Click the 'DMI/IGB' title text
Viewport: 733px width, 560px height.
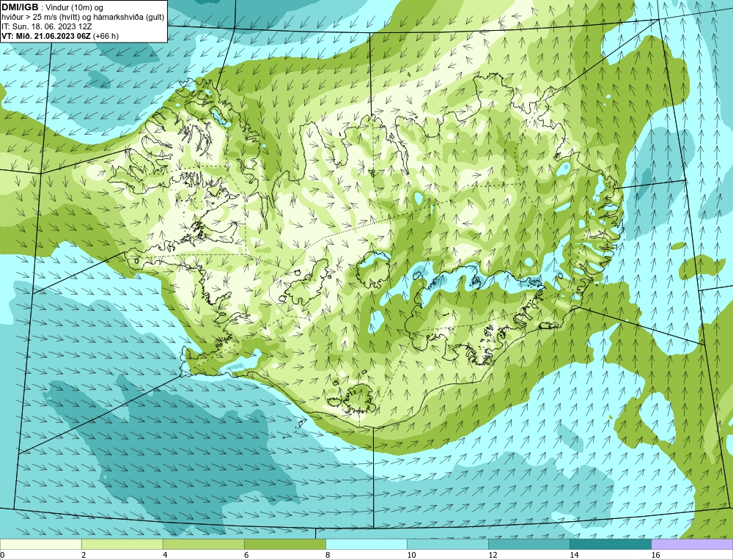click(x=20, y=7)
